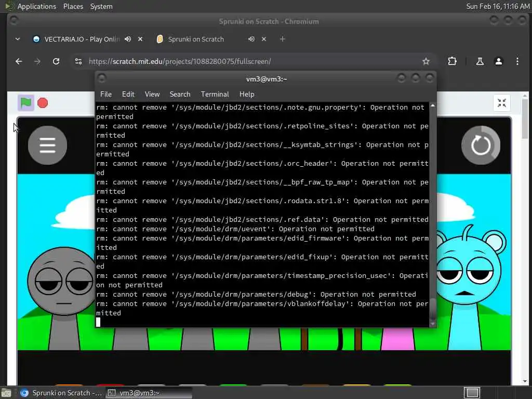Open Chromium extensions puzzle icon

453,61
